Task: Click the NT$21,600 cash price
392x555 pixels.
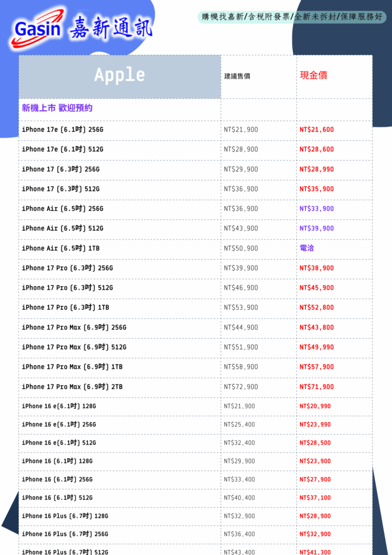Action: 317,130
